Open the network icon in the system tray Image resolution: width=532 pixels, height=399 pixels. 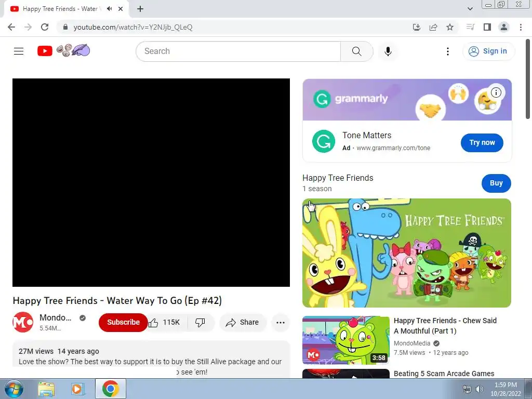[467, 389]
